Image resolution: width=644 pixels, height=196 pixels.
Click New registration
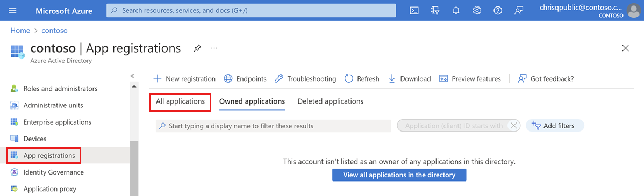pyautogui.click(x=184, y=79)
